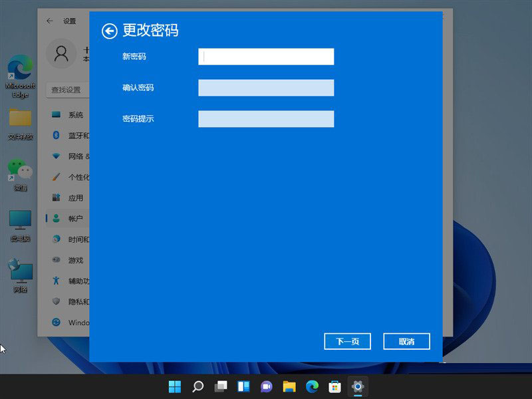Viewport: 532px width, 399px height.
Task: Select the 网络 desktop icon
Action: click(20, 275)
